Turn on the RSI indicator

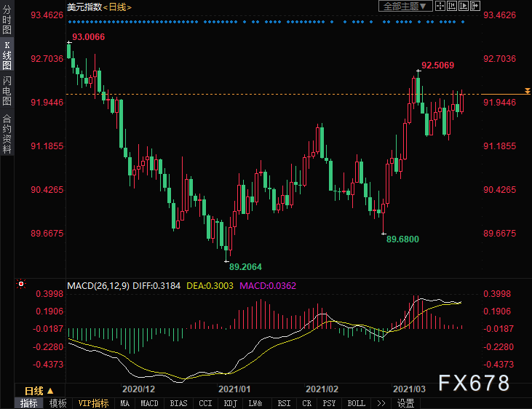(x=284, y=403)
